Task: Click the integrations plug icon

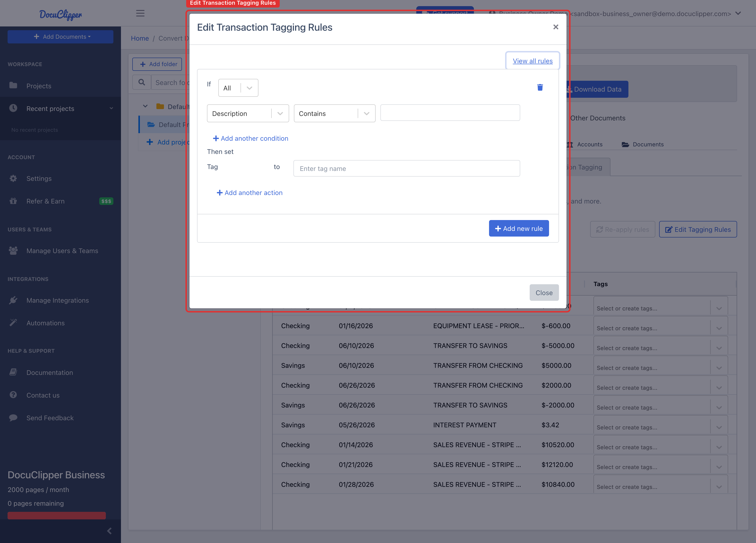Action: [13, 300]
